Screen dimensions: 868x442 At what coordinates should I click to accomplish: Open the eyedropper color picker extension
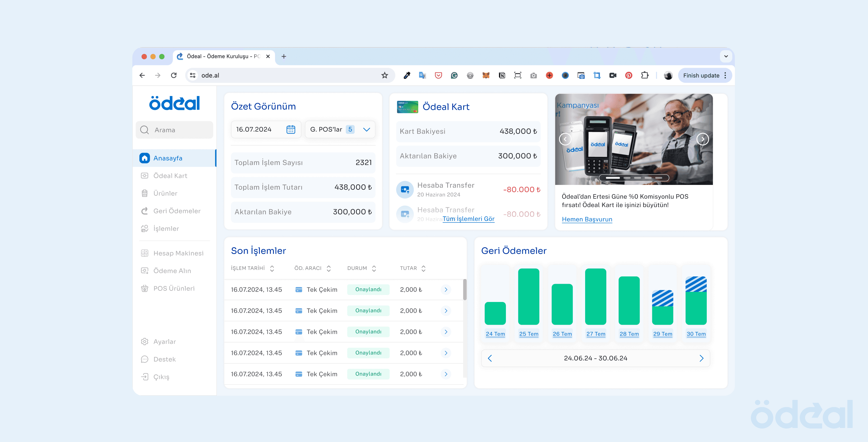click(x=407, y=75)
